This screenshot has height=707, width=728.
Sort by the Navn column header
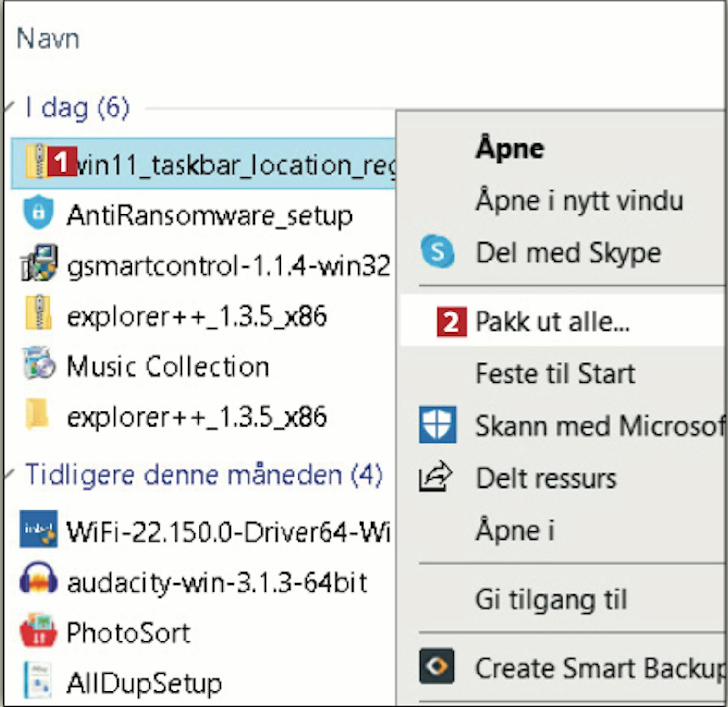48,39
